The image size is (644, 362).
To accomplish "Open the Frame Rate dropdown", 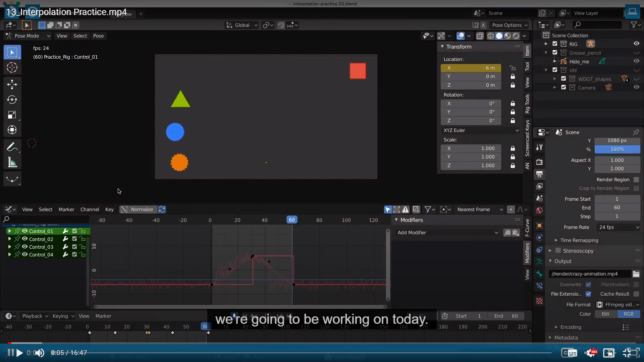I will 618,227.
